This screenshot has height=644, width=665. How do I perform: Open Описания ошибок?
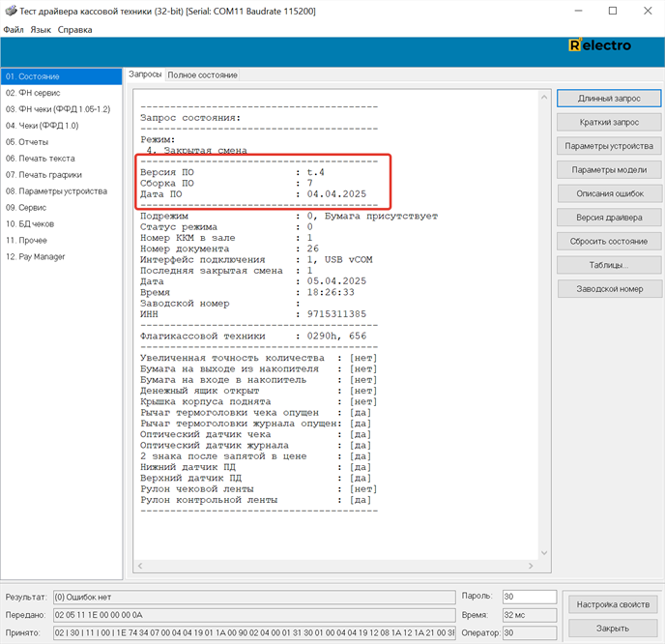click(610, 193)
